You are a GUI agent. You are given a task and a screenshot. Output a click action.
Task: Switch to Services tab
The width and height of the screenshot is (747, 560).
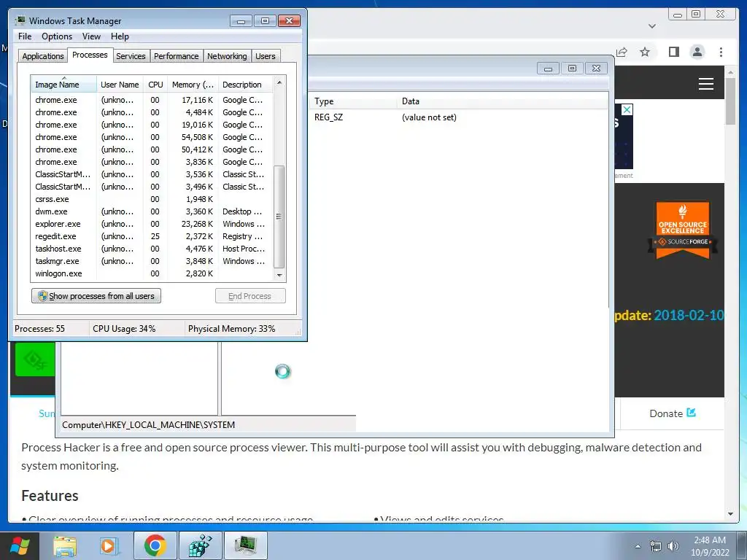[131, 56]
